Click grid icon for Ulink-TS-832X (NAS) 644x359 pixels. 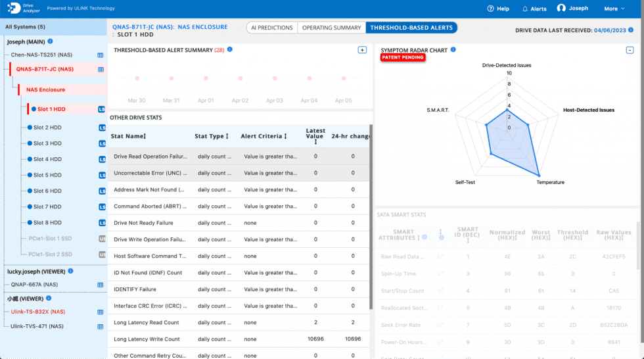click(x=101, y=312)
